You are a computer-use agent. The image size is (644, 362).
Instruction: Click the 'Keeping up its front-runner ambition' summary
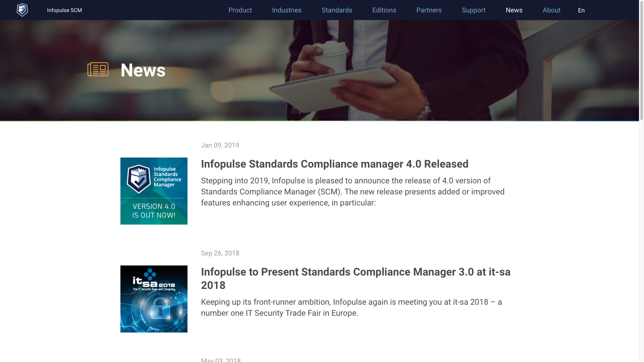tap(352, 308)
